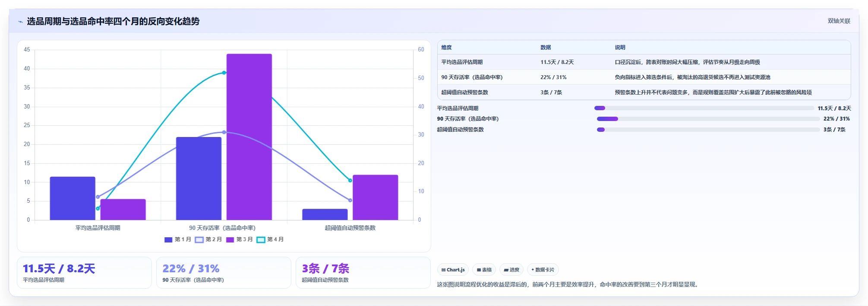Click table cell 90 天存活率（选品命中率）
Image resolution: width=868 pixels, height=306 pixels.
pos(472,77)
